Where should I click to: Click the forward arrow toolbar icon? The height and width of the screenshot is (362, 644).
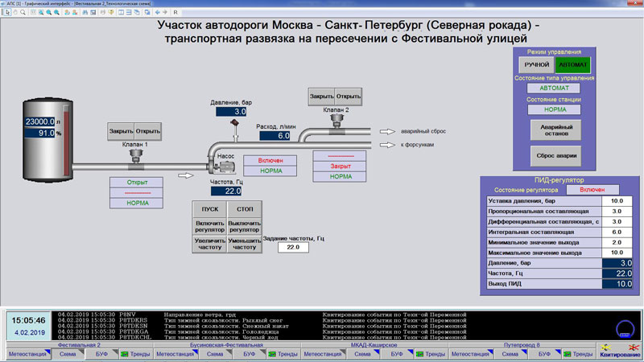pyautogui.click(x=165, y=12)
